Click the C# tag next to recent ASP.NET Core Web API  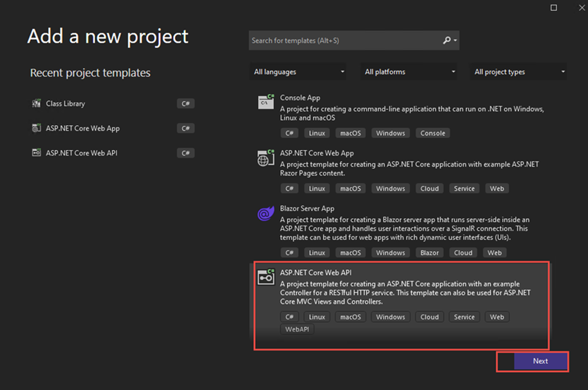click(x=185, y=153)
